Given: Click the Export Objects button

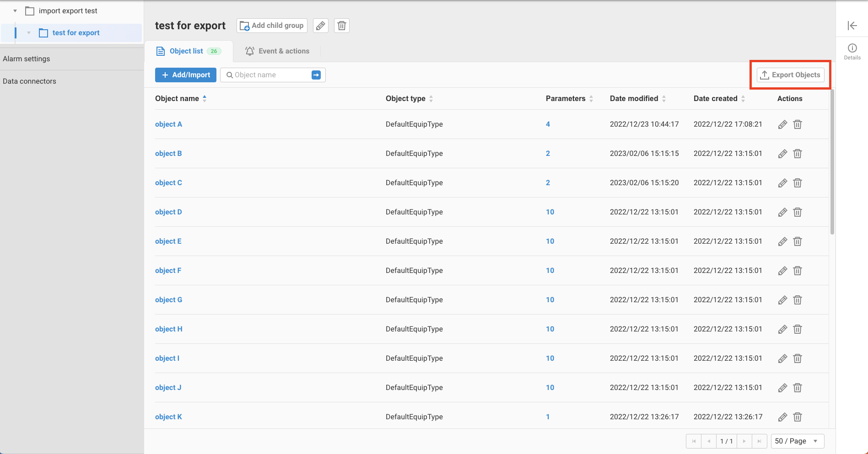Looking at the screenshot, I should (x=790, y=75).
